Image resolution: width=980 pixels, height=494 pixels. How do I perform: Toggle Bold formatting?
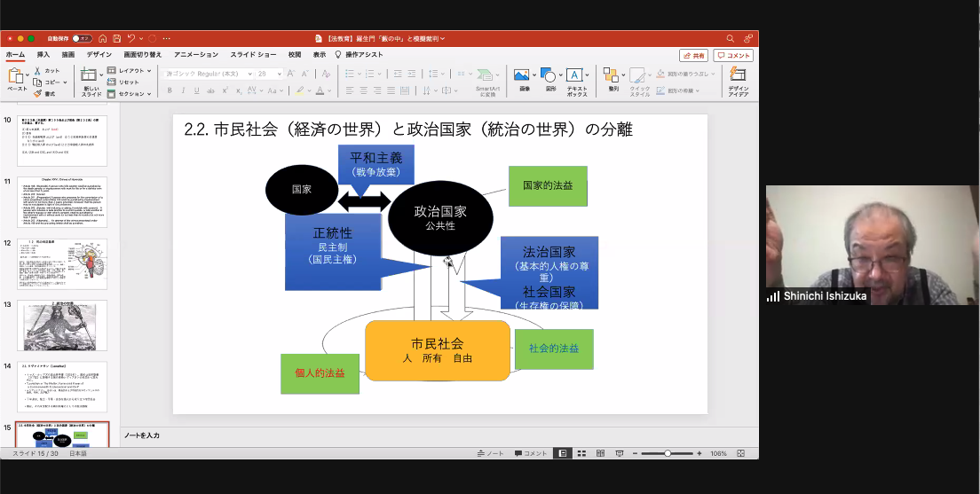click(170, 90)
